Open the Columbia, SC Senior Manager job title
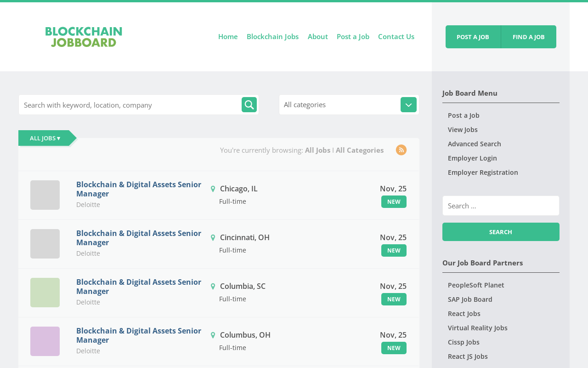The height and width of the screenshot is (368, 588). coord(139,287)
